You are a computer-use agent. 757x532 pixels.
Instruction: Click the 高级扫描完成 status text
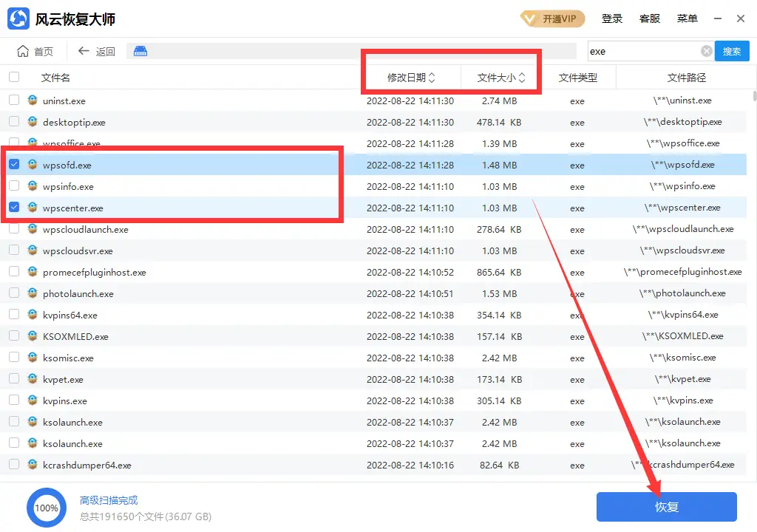tap(109, 500)
